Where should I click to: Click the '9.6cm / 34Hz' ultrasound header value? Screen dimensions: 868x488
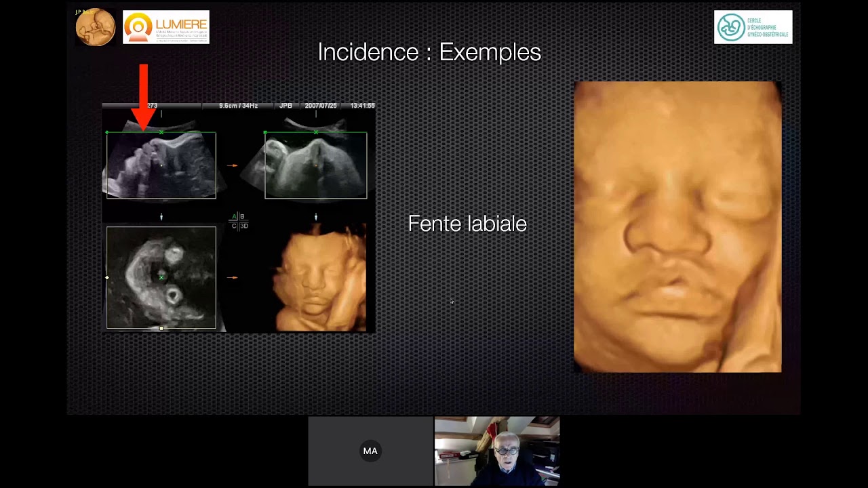(239, 106)
